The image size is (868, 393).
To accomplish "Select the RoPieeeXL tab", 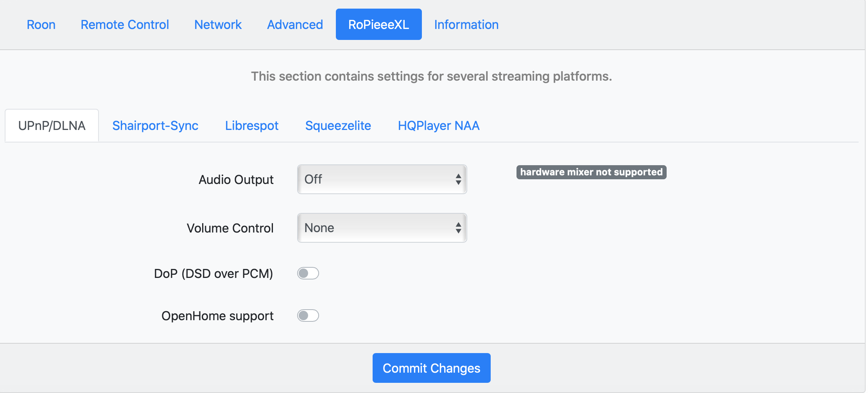I will pos(378,25).
